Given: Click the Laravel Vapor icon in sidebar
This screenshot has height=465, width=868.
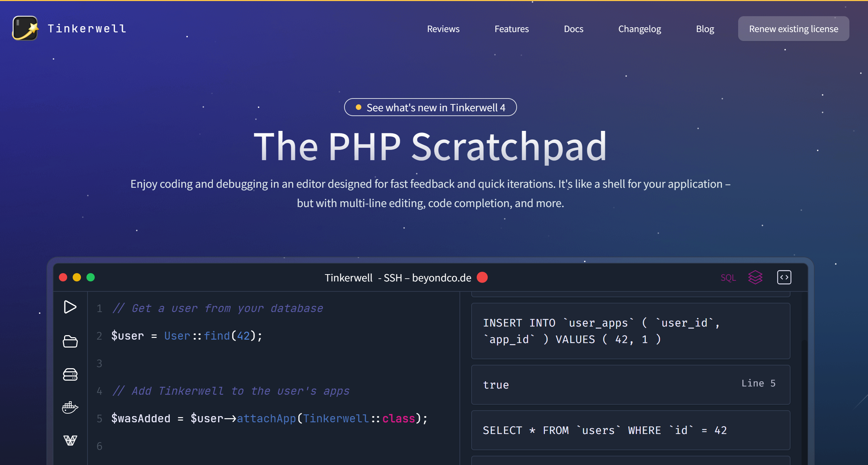Looking at the screenshot, I should coord(70,440).
